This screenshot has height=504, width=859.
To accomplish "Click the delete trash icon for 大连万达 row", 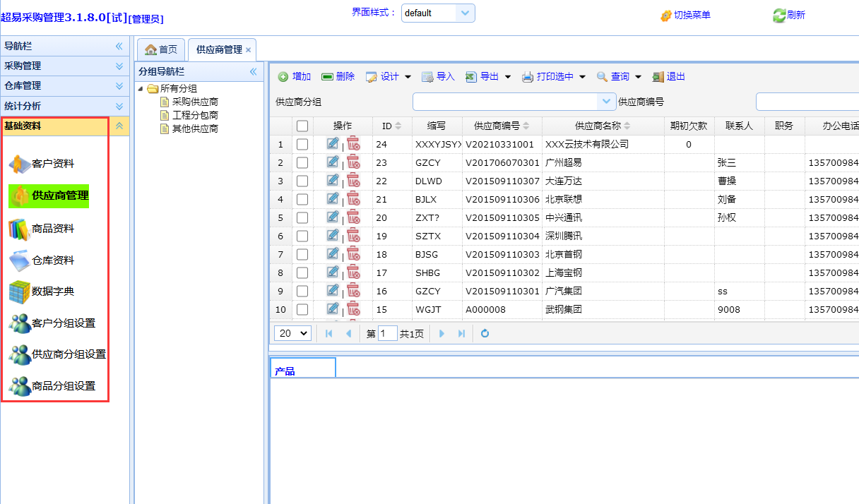I will click(353, 181).
